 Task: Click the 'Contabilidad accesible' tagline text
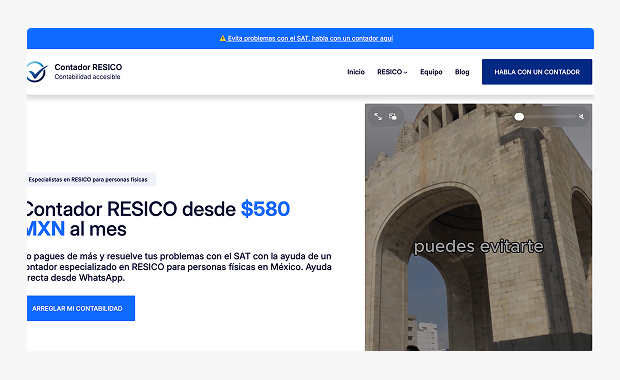click(x=87, y=77)
